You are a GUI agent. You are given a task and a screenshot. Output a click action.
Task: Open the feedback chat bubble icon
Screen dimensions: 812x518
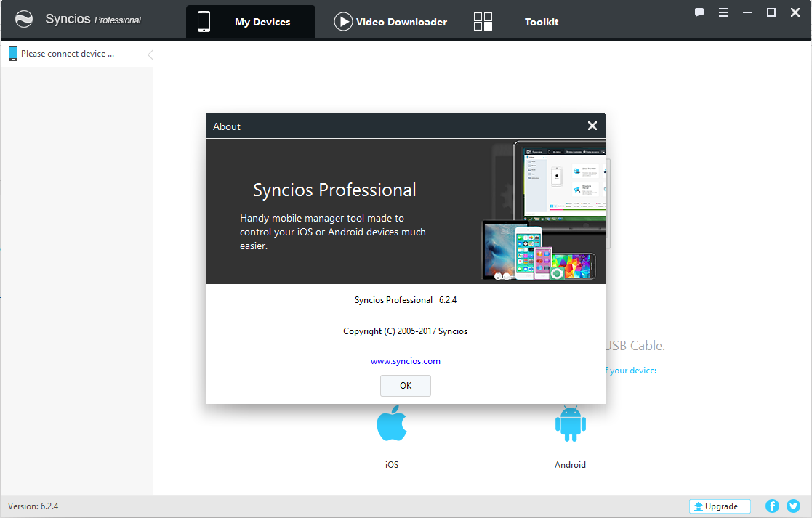pos(699,12)
